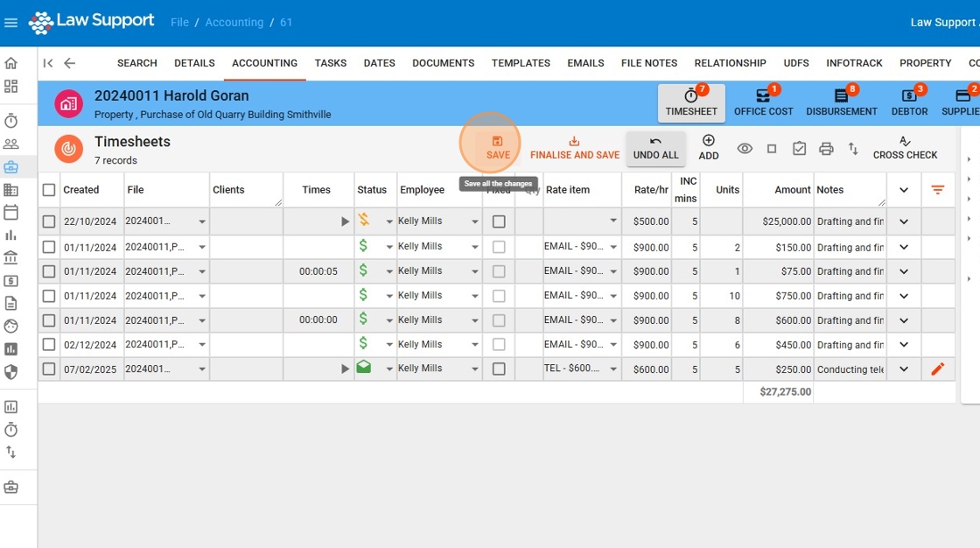
Task: Open the Timesheet panel button
Action: (x=691, y=102)
